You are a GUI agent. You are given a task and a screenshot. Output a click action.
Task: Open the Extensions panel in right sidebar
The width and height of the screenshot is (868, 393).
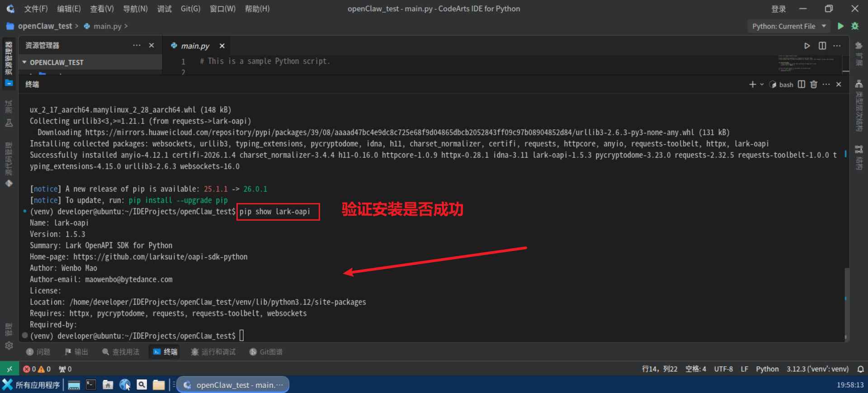pos(859,53)
